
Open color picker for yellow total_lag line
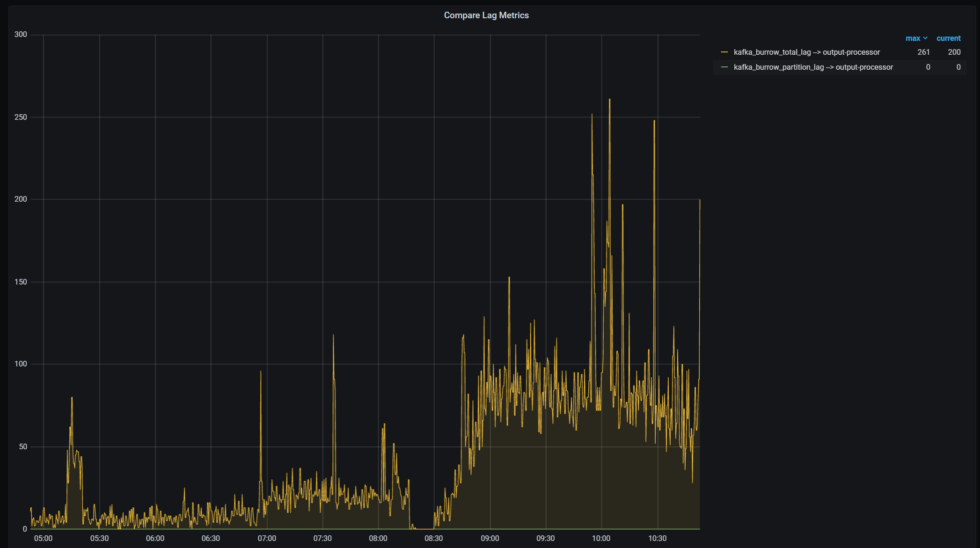click(724, 52)
